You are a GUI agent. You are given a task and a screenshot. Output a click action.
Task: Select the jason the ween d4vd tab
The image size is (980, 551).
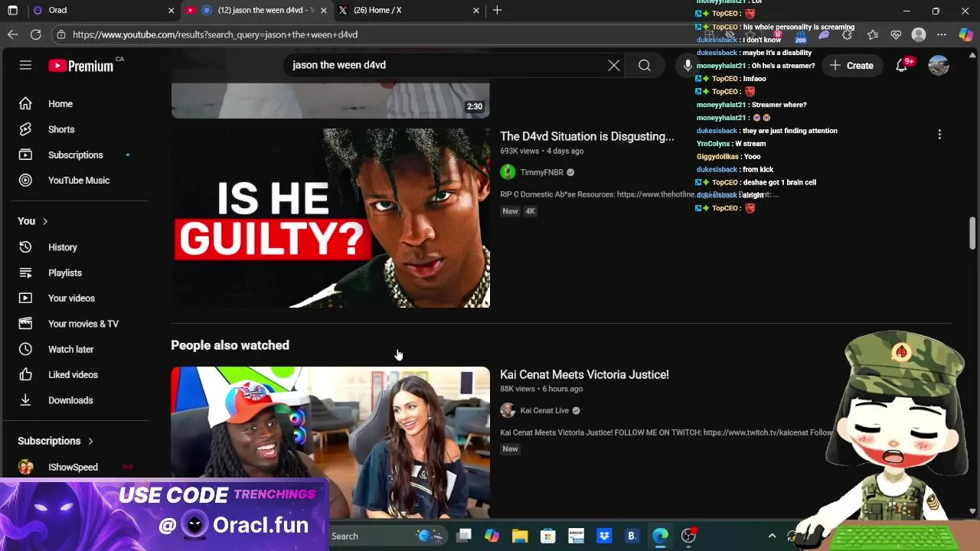coord(256,10)
